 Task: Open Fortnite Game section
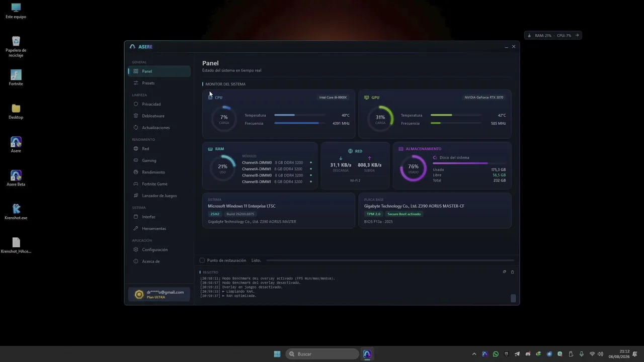159,184
